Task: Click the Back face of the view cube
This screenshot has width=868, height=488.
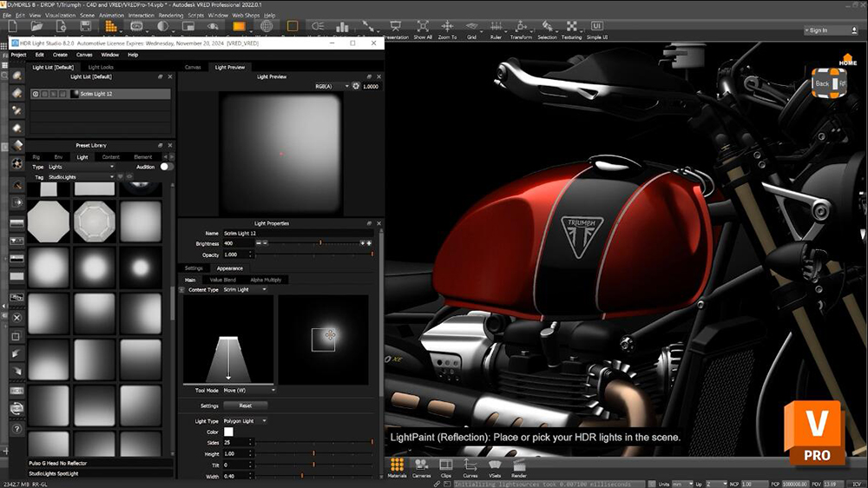Action: [822, 83]
